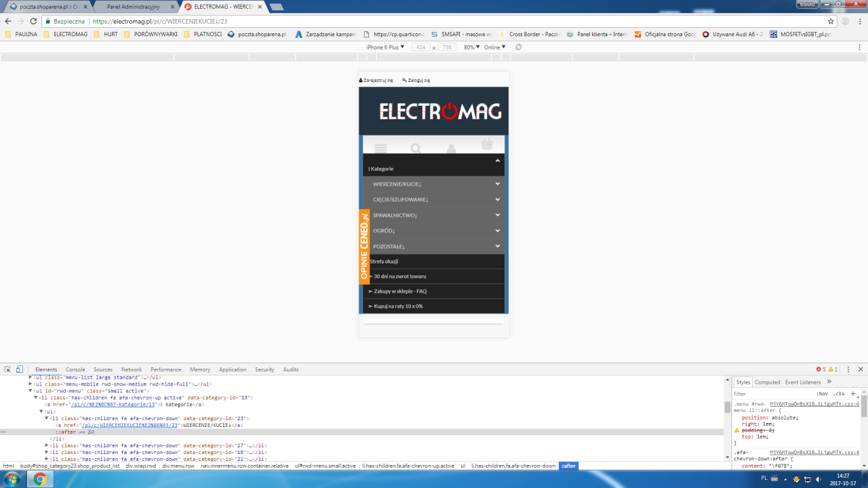Click the Zaloguj się link
868x488 pixels.
pos(416,80)
